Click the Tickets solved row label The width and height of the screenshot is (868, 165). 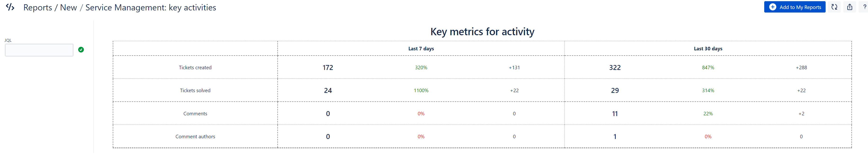195,90
